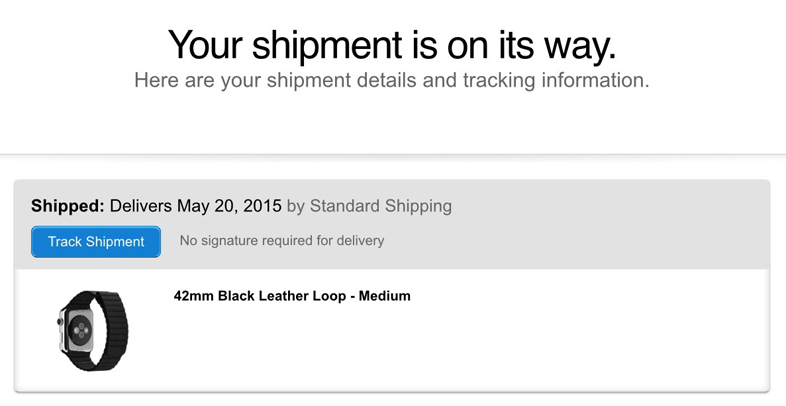Click the word Medium in product name
This screenshot has width=786, height=406.
(x=384, y=296)
